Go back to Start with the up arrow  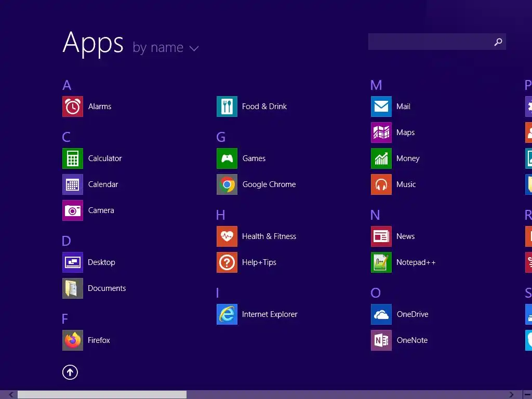[70, 373]
